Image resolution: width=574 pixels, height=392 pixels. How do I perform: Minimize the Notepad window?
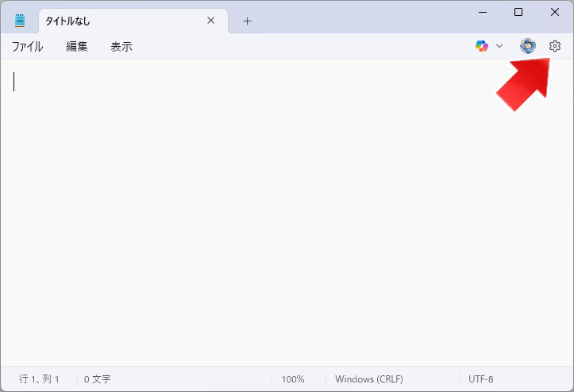tap(483, 12)
